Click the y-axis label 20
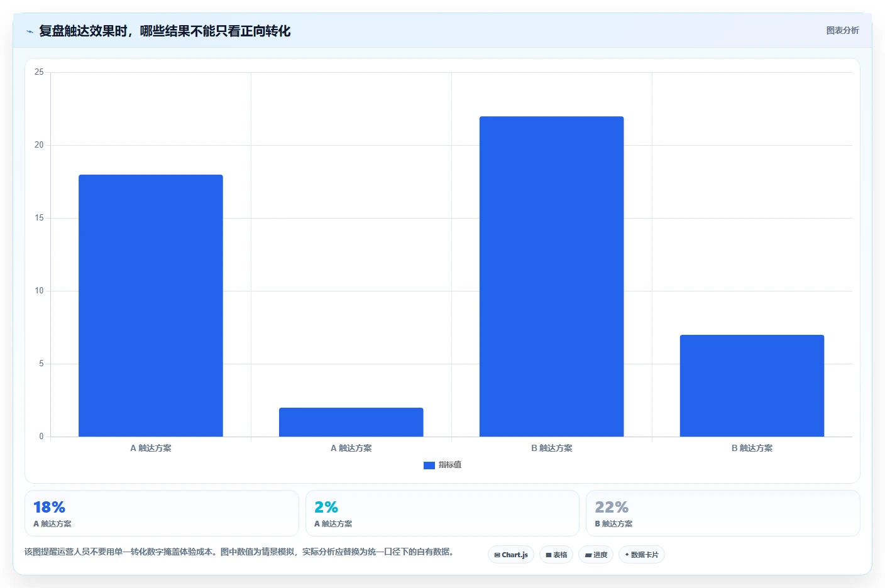The width and height of the screenshot is (885, 588). click(x=39, y=145)
